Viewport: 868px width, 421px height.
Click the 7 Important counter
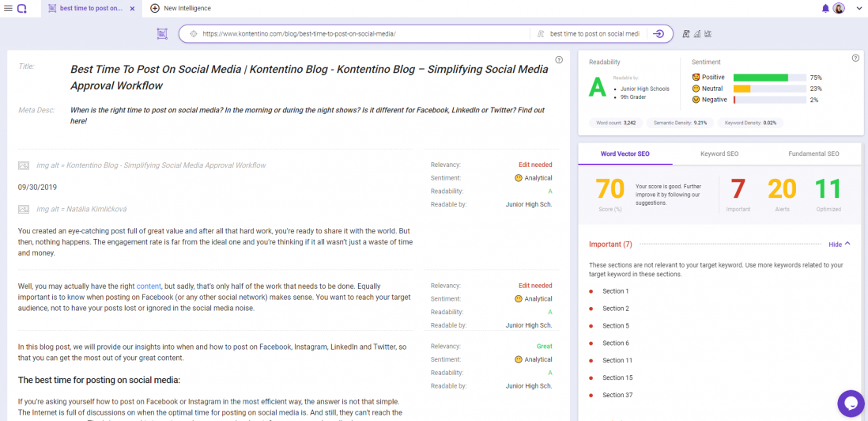coord(738,189)
